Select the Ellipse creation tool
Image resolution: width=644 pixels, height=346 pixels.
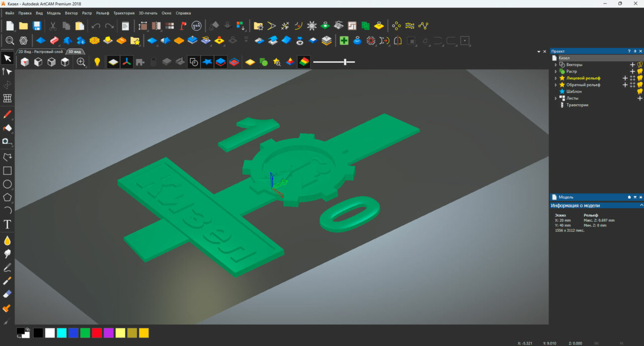[7, 185]
